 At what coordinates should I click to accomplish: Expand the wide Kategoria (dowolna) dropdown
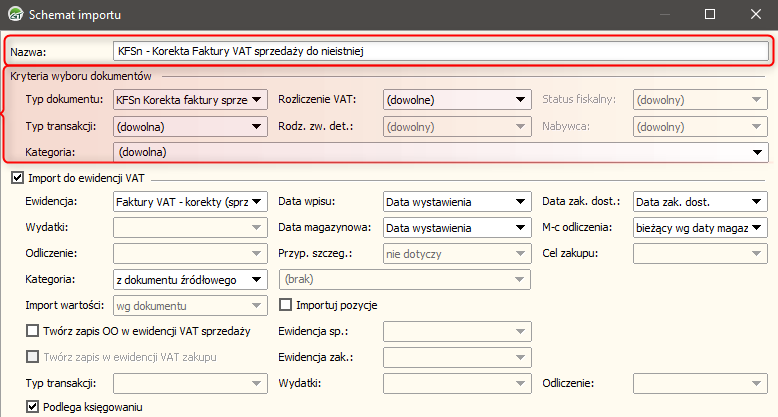tap(441, 152)
